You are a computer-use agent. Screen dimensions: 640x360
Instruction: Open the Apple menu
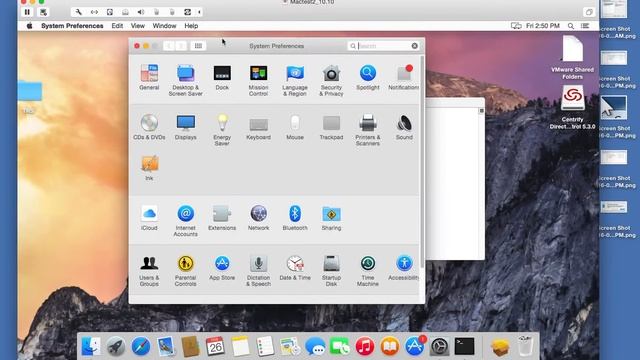[29, 26]
